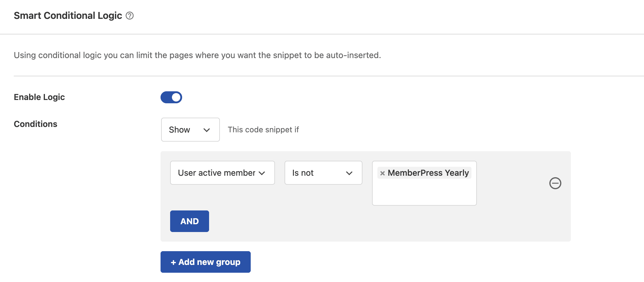The width and height of the screenshot is (644, 282).
Task: Click the Add new group button
Action: tap(205, 262)
